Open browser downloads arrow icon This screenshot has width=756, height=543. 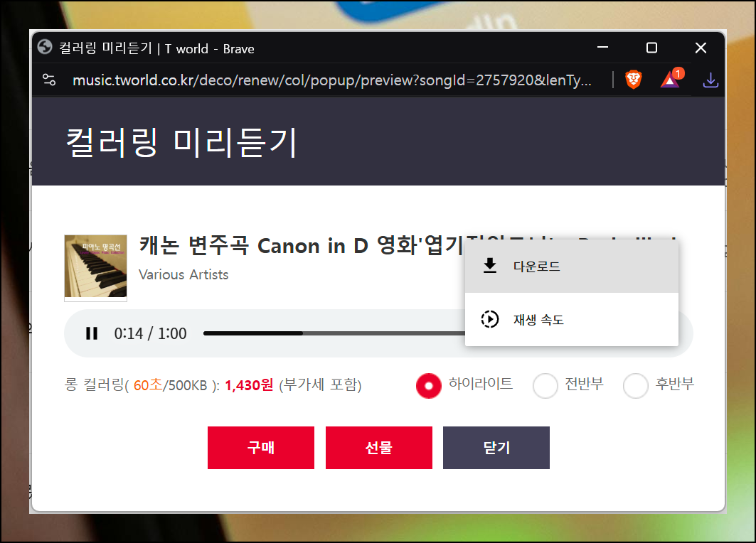[710, 80]
